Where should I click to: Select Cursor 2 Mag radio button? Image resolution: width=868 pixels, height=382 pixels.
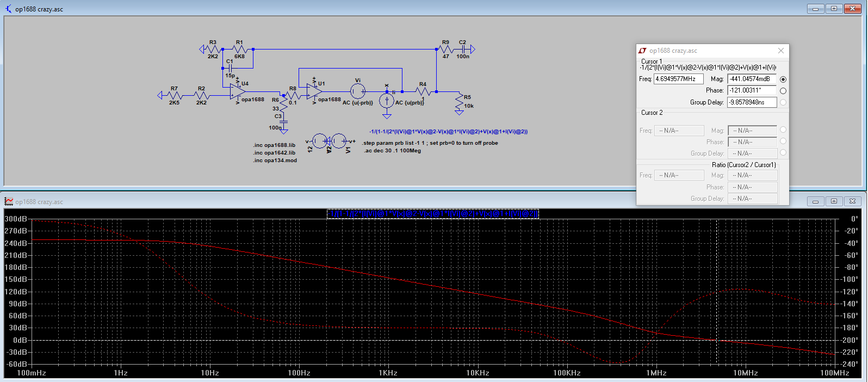click(x=783, y=130)
